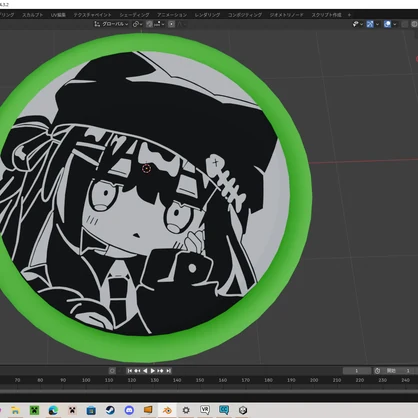Open File Explorer from taskbar
Viewport: 418px width, 418px height.
[x=15, y=410]
